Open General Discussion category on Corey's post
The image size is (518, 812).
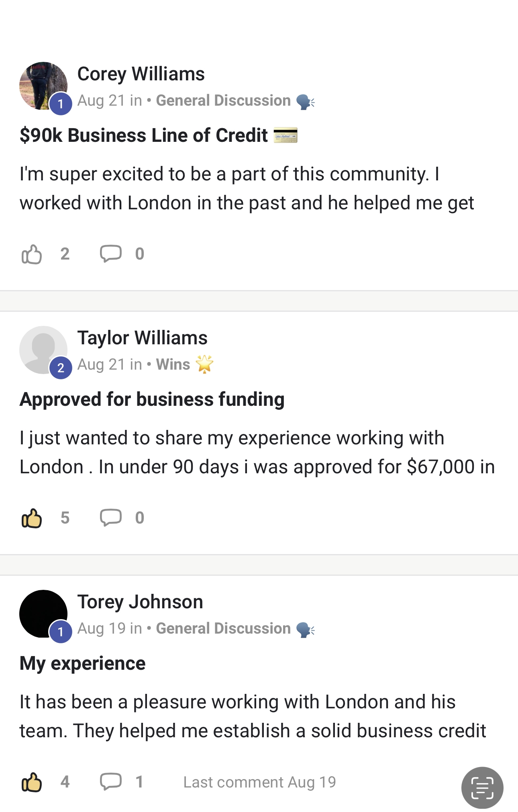[x=223, y=100]
